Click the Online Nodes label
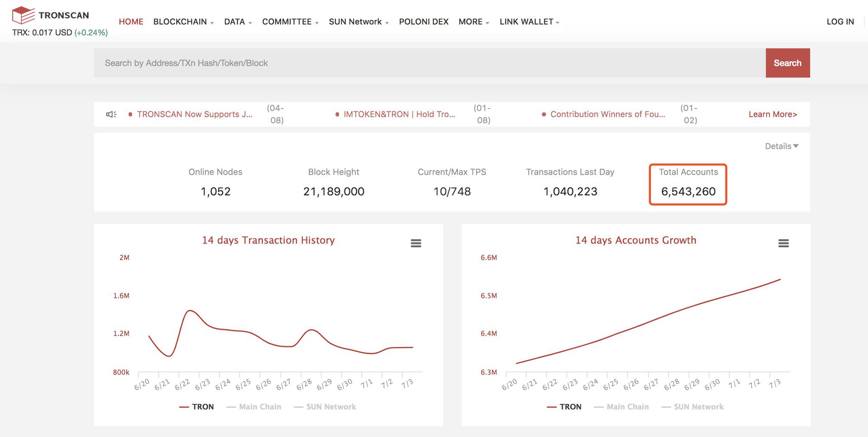868x437 pixels. 216,172
